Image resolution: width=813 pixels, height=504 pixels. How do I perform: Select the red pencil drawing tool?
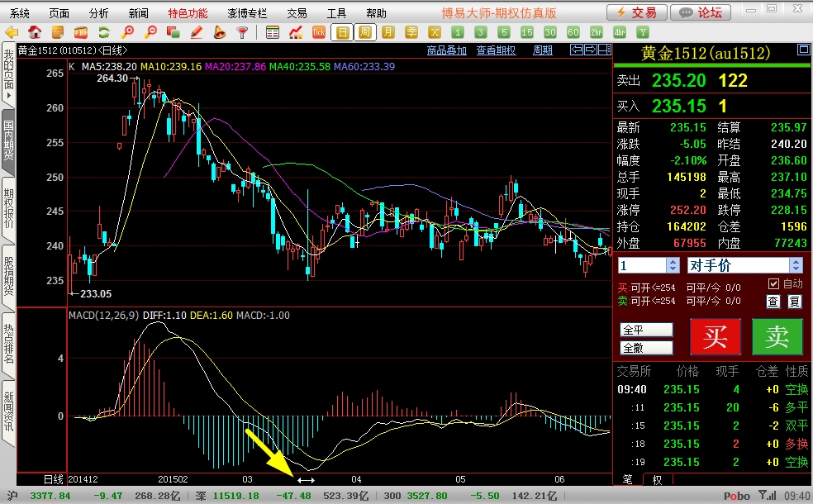(197, 33)
